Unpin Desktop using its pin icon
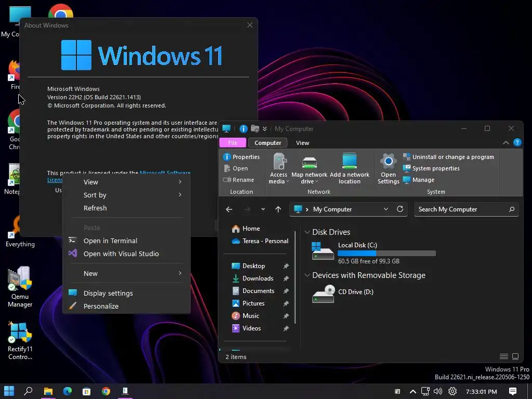This screenshot has width=532, height=399. [x=286, y=266]
